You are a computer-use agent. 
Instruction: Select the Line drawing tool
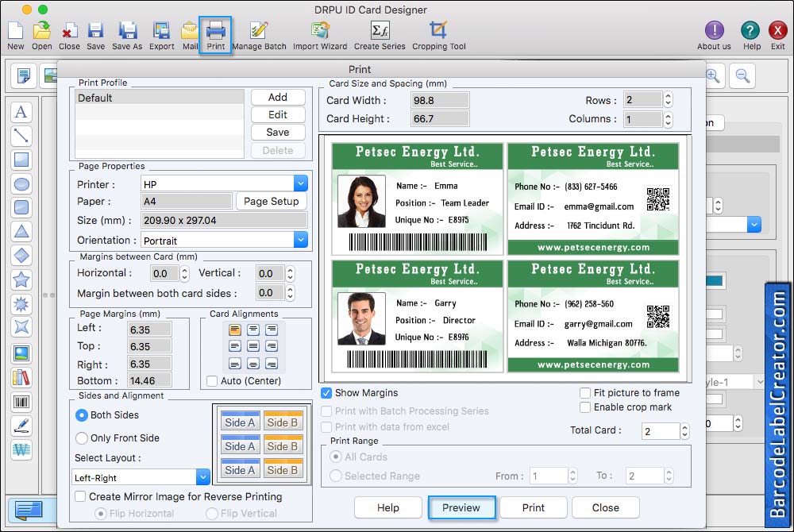click(21, 136)
